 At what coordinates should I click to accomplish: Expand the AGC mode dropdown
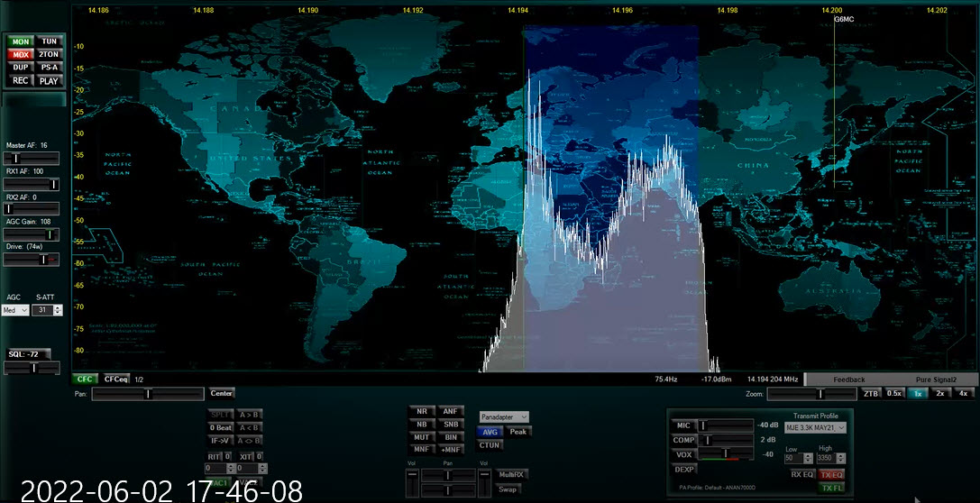15,310
